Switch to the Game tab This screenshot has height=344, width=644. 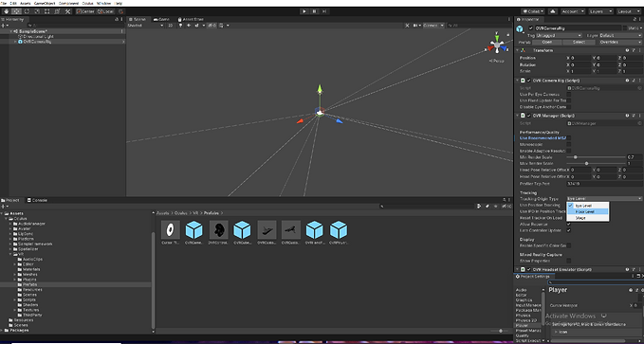161,19
